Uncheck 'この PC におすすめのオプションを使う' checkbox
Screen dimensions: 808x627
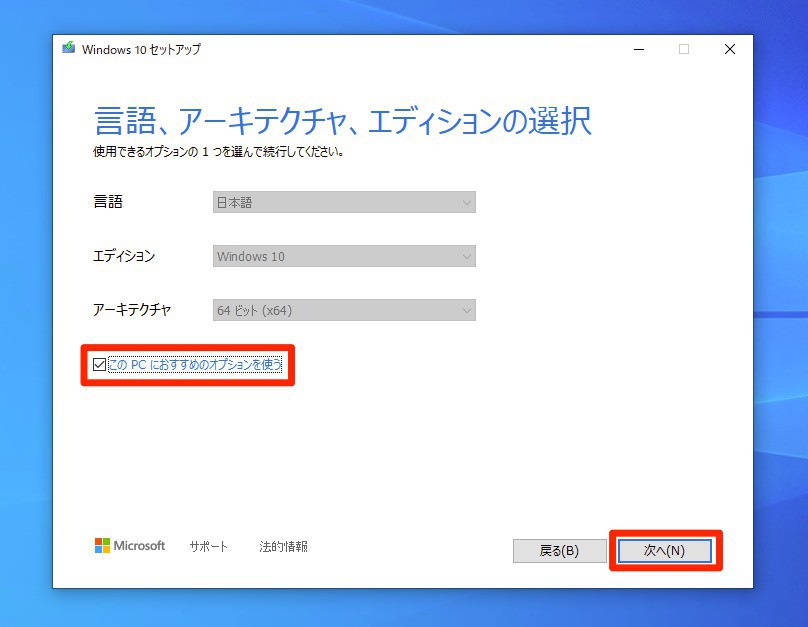[99, 365]
